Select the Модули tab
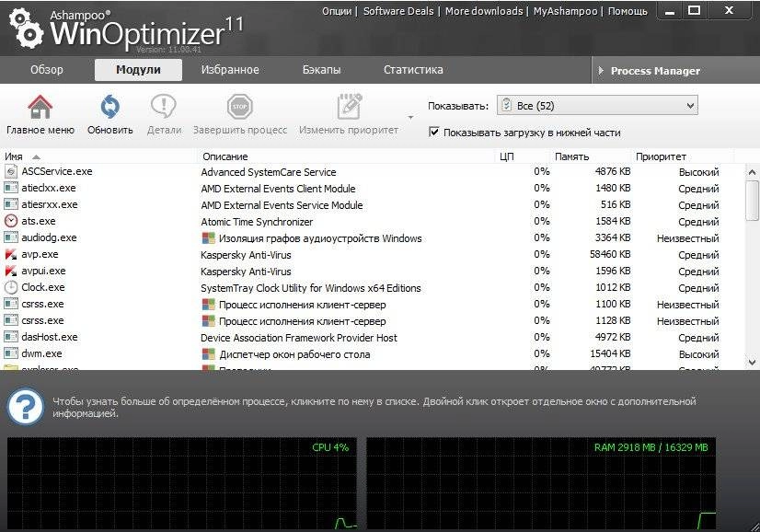 (138, 69)
